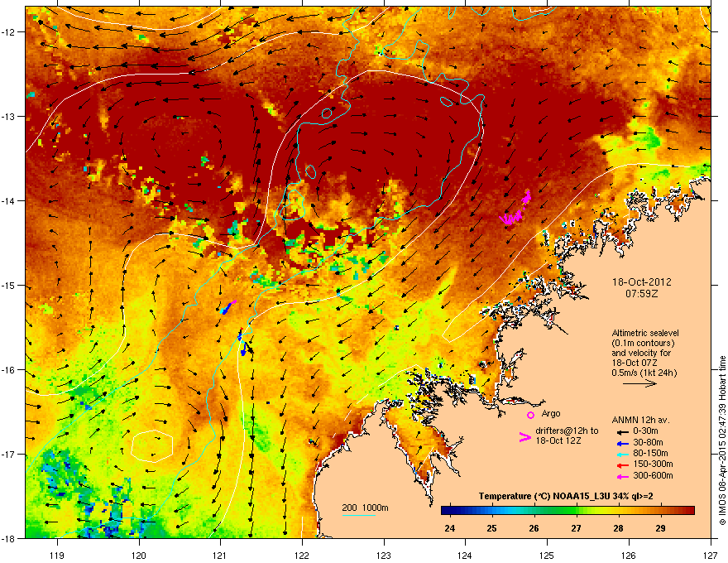
Task: Click the '80-150m' depth label
Action: (x=650, y=454)
